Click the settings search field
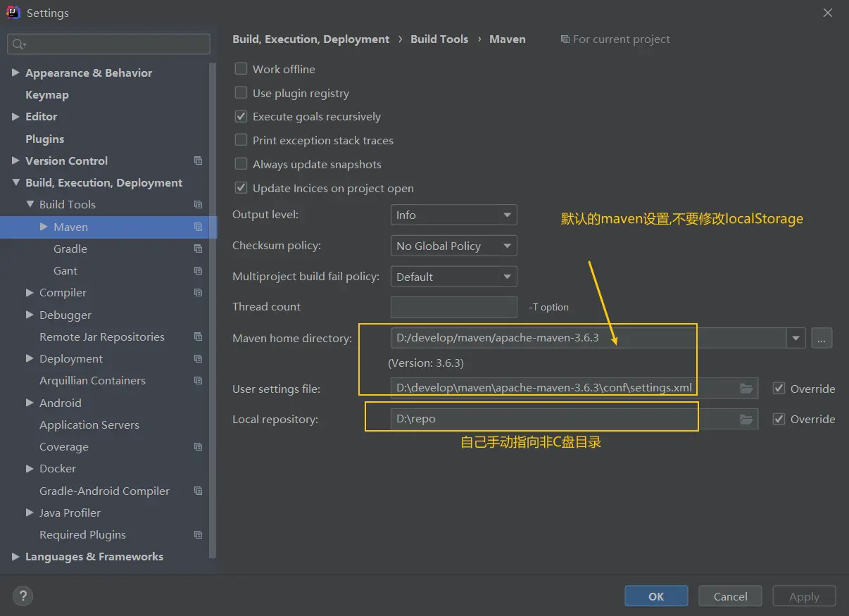849x616 pixels. click(108, 44)
